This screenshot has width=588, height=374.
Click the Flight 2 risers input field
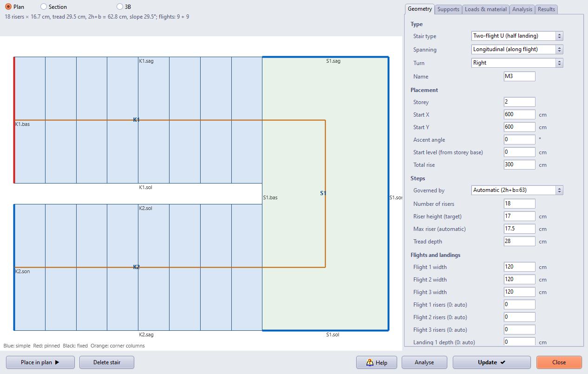point(520,317)
